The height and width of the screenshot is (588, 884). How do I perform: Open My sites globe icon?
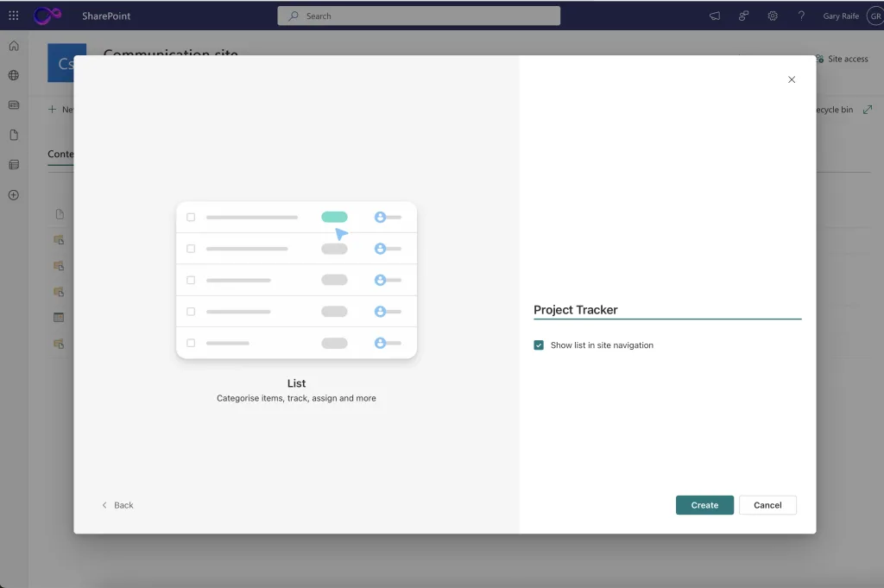(x=14, y=75)
